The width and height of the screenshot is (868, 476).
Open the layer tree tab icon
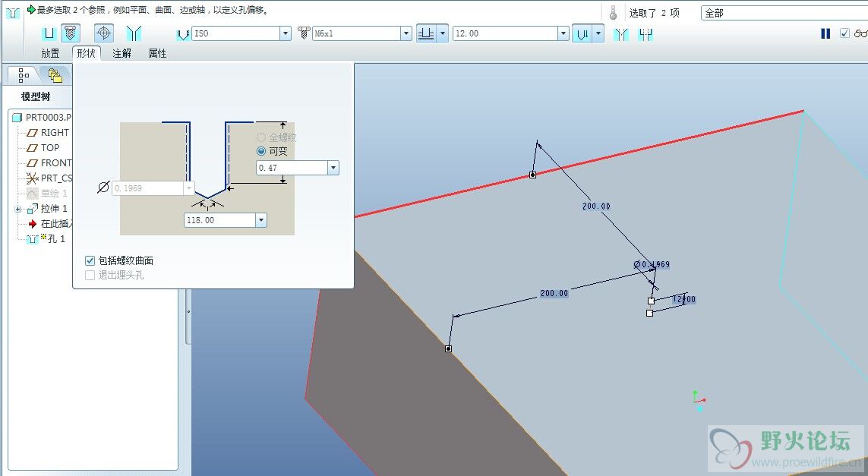55,75
